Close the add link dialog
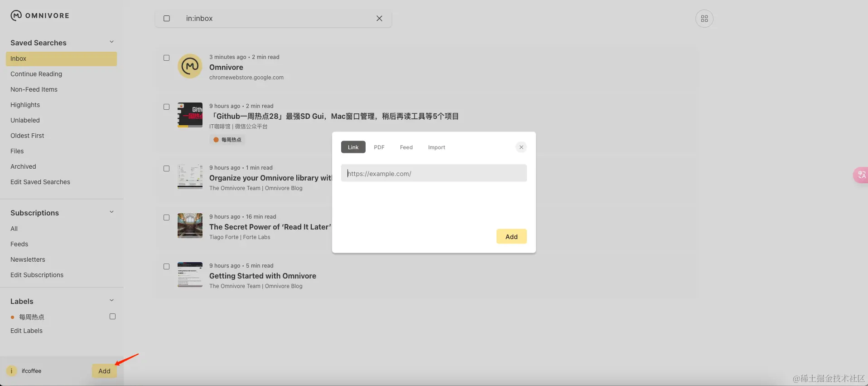The image size is (868, 386). tap(521, 147)
